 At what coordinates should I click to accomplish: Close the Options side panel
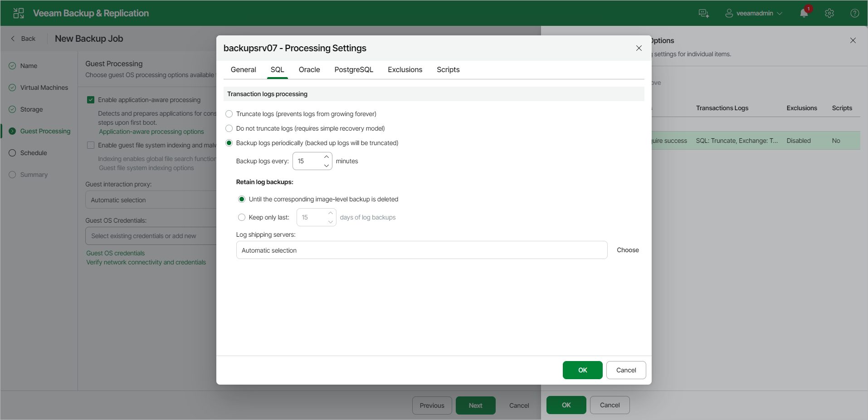853,40
